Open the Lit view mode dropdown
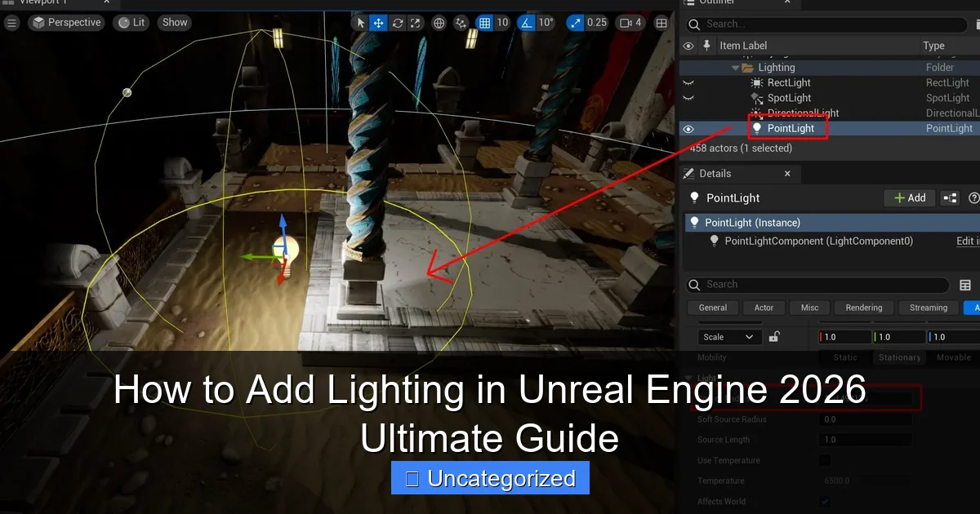Image resolution: width=980 pixels, height=514 pixels. tap(131, 22)
